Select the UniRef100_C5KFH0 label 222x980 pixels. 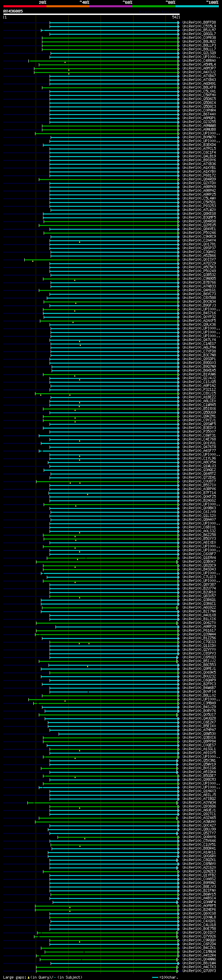click(x=199, y=95)
